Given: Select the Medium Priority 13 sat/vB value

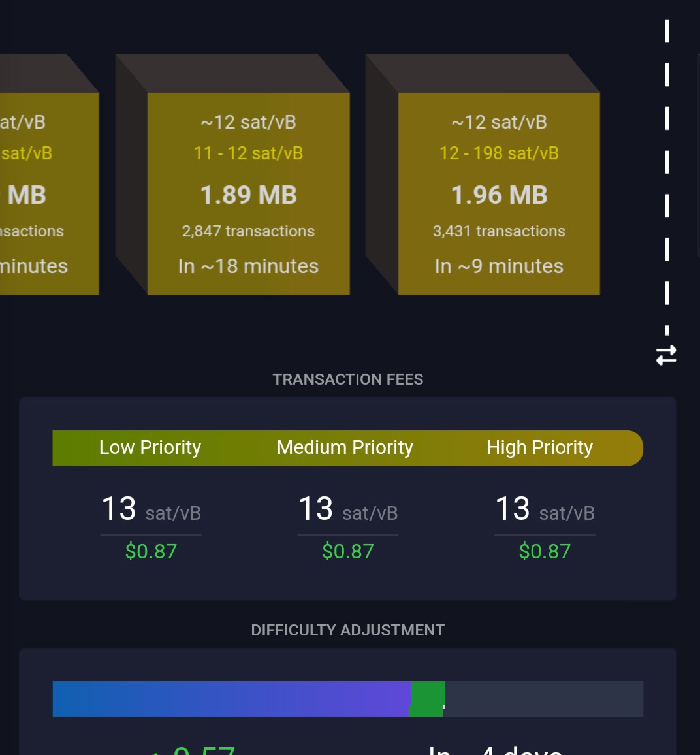Looking at the screenshot, I should [347, 509].
